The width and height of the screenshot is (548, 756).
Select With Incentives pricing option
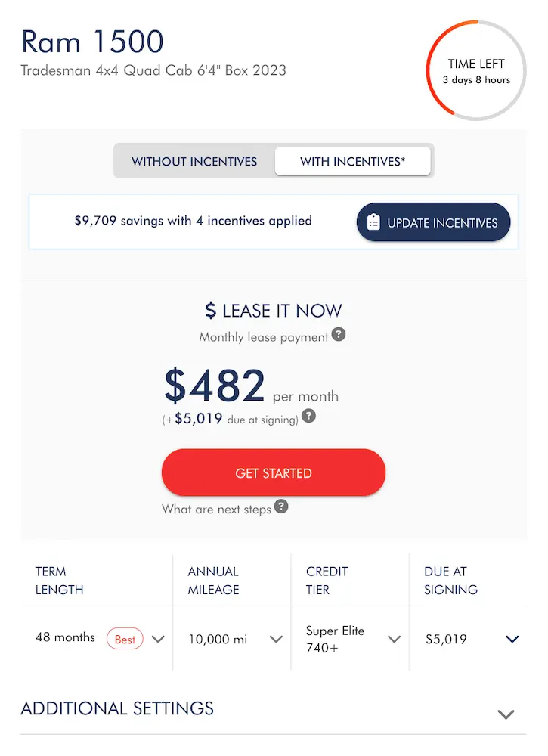[x=352, y=161]
